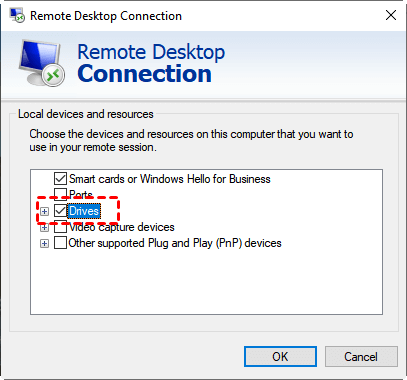
Task: Expand Other supported Plug and Play devices node
Action: pos(44,244)
